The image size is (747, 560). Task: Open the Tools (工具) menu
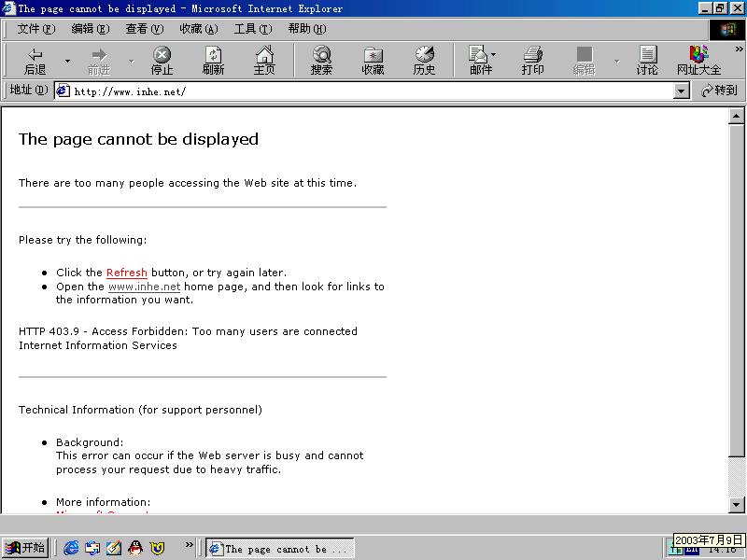point(251,29)
